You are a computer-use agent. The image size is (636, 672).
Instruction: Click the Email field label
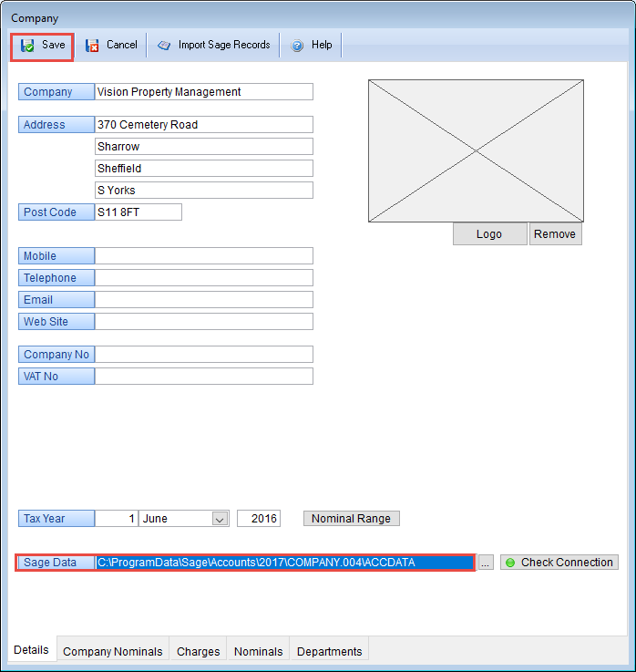[x=56, y=300]
